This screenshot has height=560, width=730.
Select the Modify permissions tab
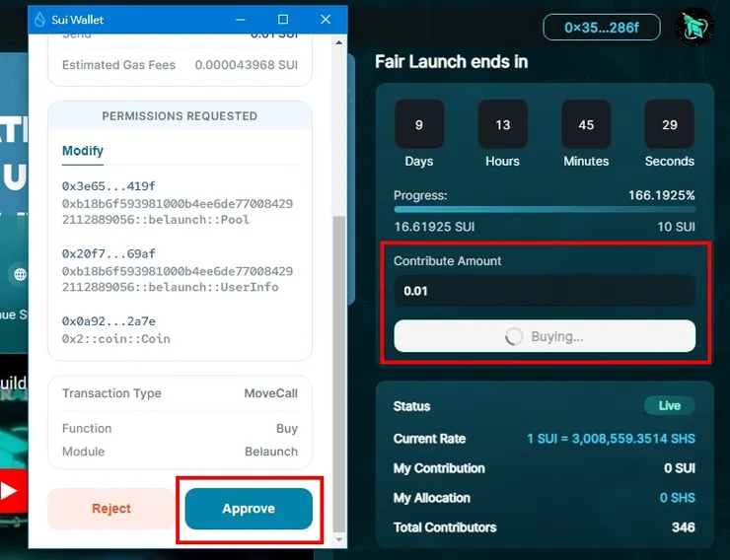(83, 151)
